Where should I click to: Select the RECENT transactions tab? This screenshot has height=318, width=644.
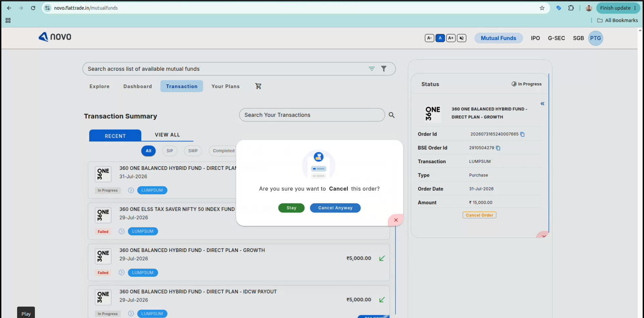pyautogui.click(x=115, y=136)
